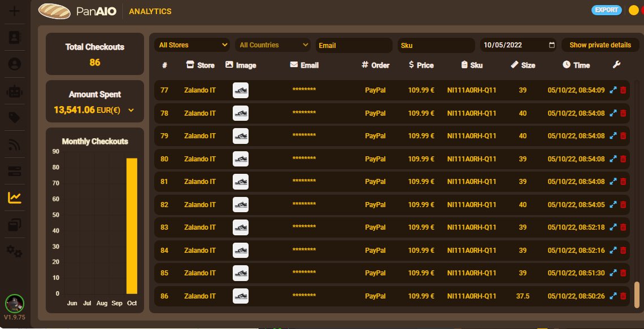Image resolution: width=644 pixels, height=329 pixels.
Task: Click the Total Checkouts value 86
Action: point(95,62)
